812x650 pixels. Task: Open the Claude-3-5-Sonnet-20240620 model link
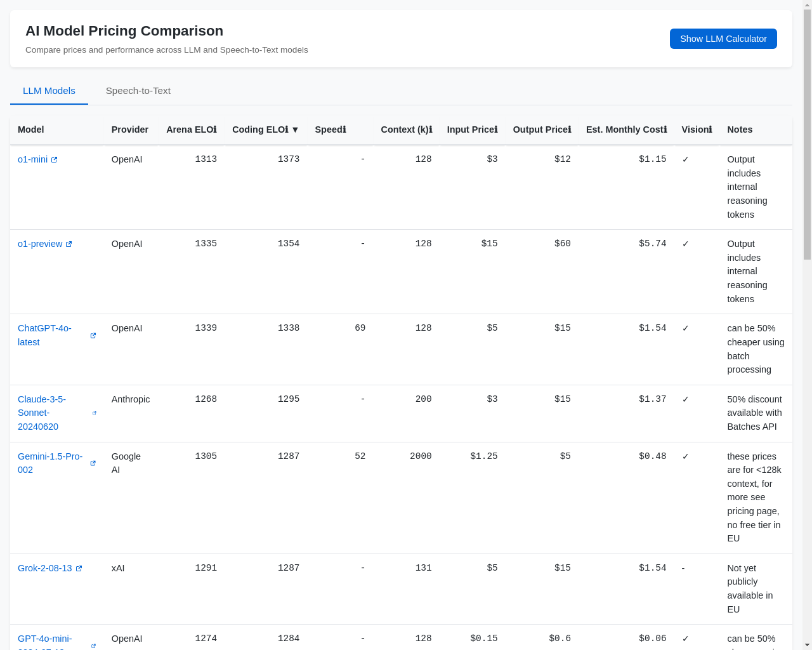(42, 413)
